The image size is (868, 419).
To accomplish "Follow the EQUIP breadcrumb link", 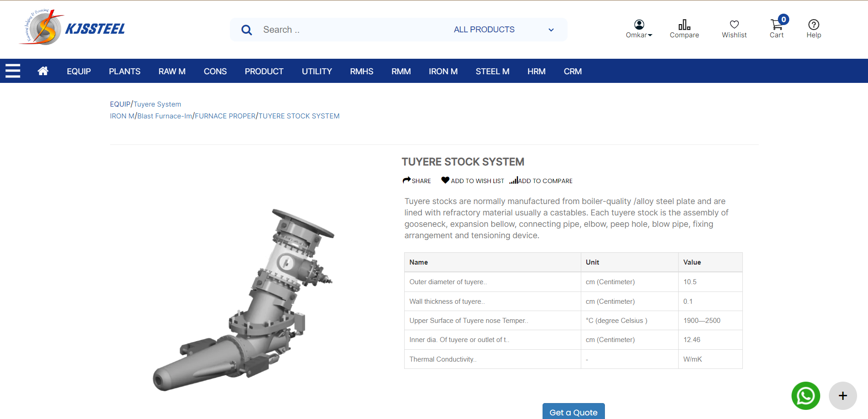I will tap(120, 104).
